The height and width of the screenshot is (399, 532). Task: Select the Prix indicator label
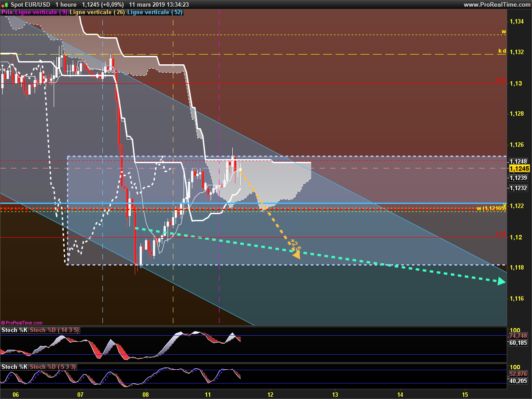coord(7,12)
